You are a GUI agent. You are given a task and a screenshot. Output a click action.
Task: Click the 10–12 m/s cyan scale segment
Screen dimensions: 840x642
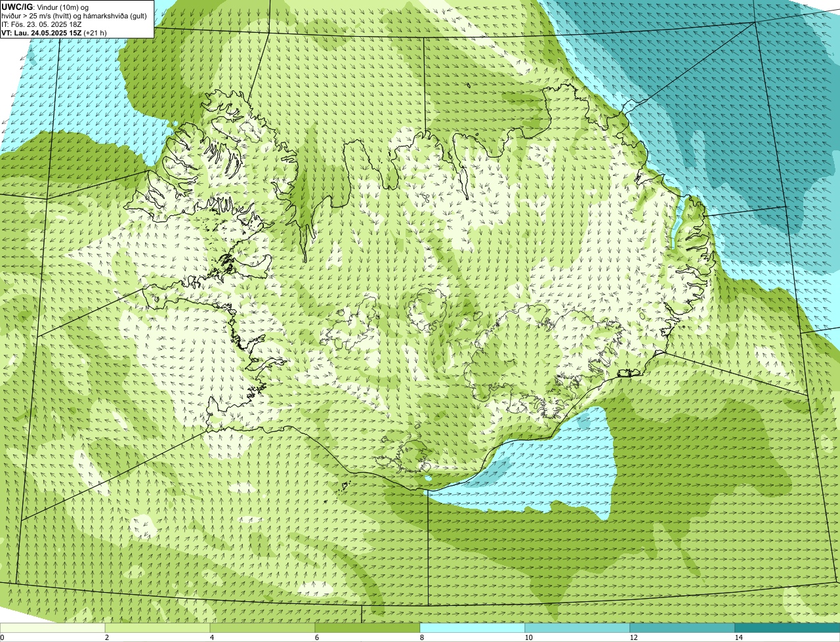(577, 628)
